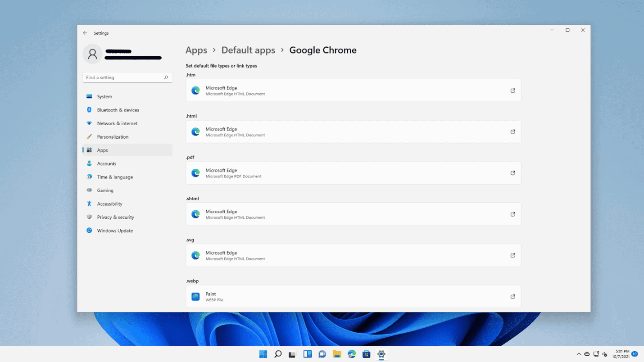Click the search magnifier in Find a setting
Image resolution: width=644 pixels, height=362 pixels.
pos(166,77)
